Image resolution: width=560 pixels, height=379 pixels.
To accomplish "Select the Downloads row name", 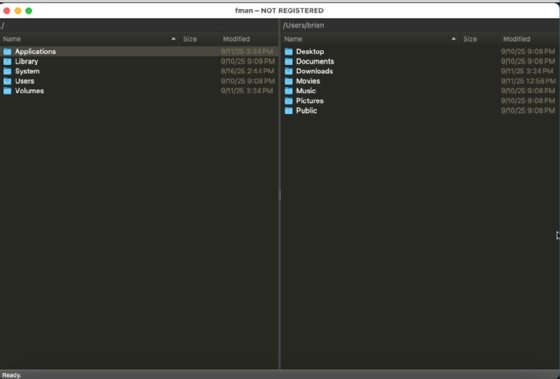I will pyautogui.click(x=315, y=71).
